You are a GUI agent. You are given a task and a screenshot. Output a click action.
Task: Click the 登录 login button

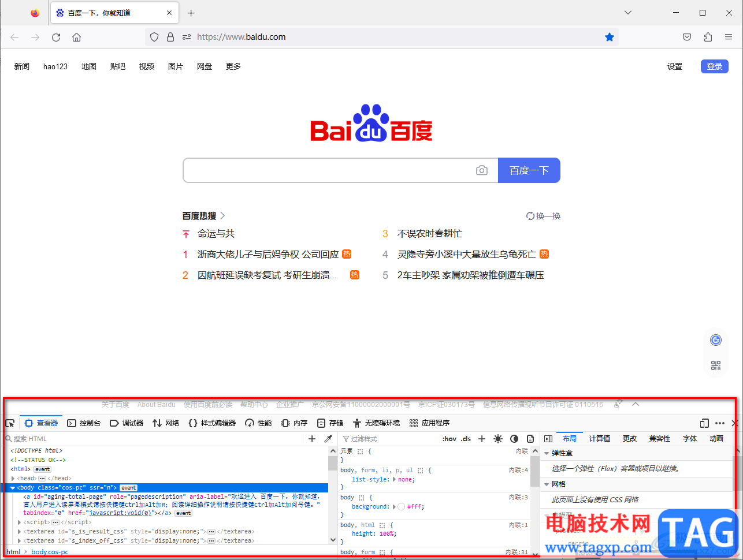pyautogui.click(x=715, y=66)
